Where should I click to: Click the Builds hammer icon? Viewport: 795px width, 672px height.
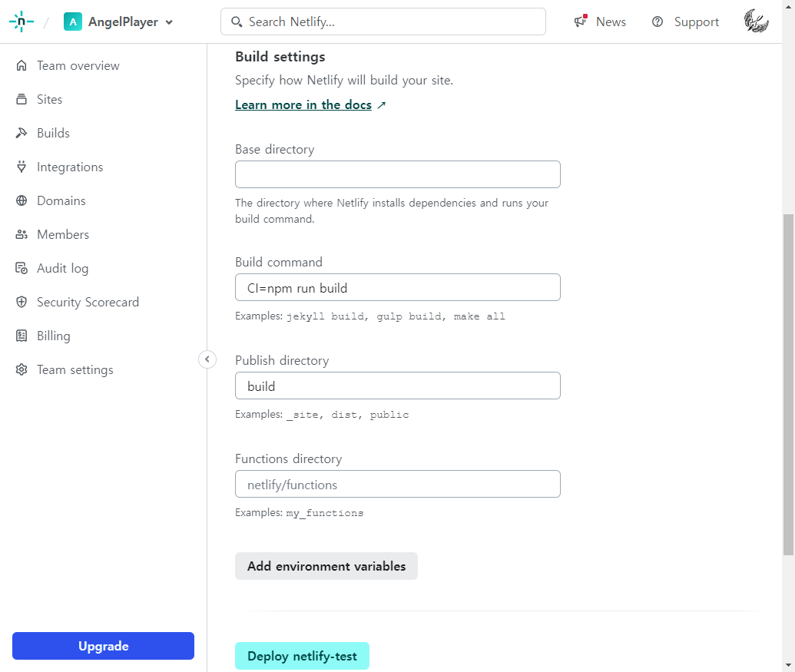22,133
